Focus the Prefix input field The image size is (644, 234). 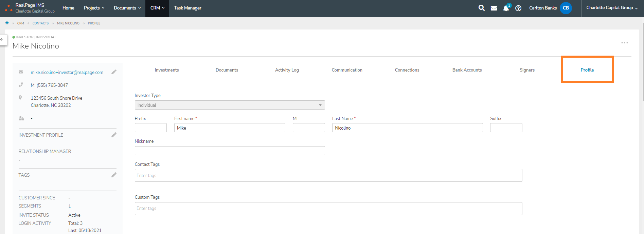(151, 128)
